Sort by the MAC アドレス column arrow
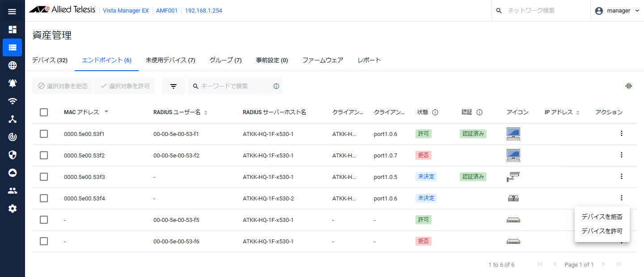This screenshot has height=277, width=644. [x=106, y=112]
